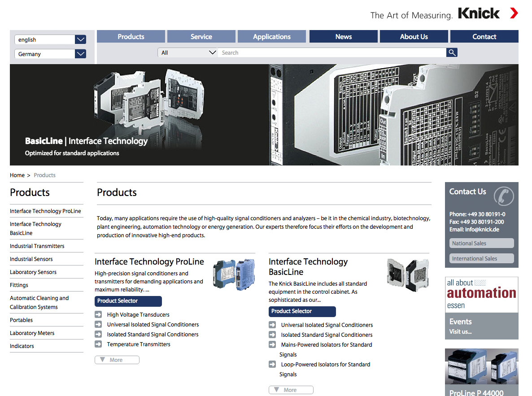Open the News navigation tab
The image size is (532, 396).
pos(343,37)
